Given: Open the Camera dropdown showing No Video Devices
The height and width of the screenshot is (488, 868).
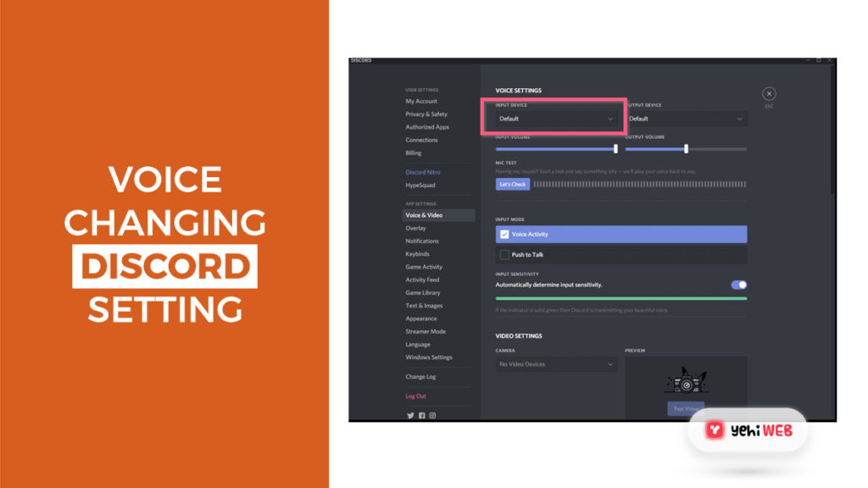Looking at the screenshot, I should coord(556,364).
